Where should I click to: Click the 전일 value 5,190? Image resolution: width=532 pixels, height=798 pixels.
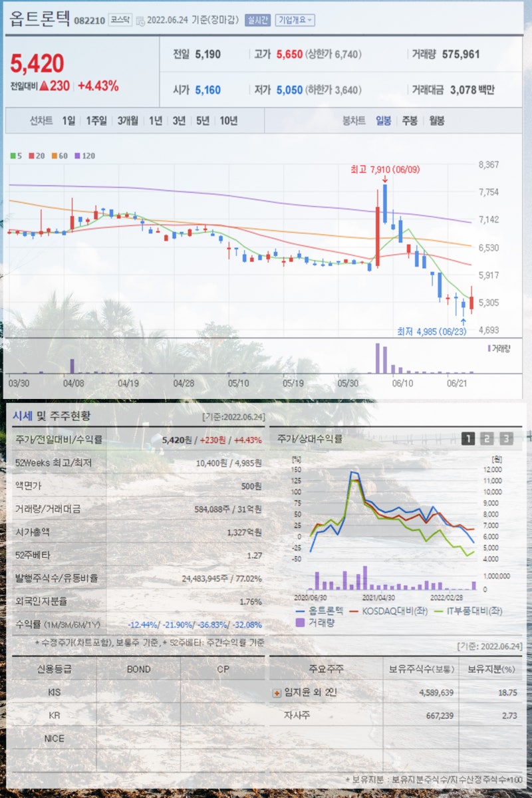208,55
